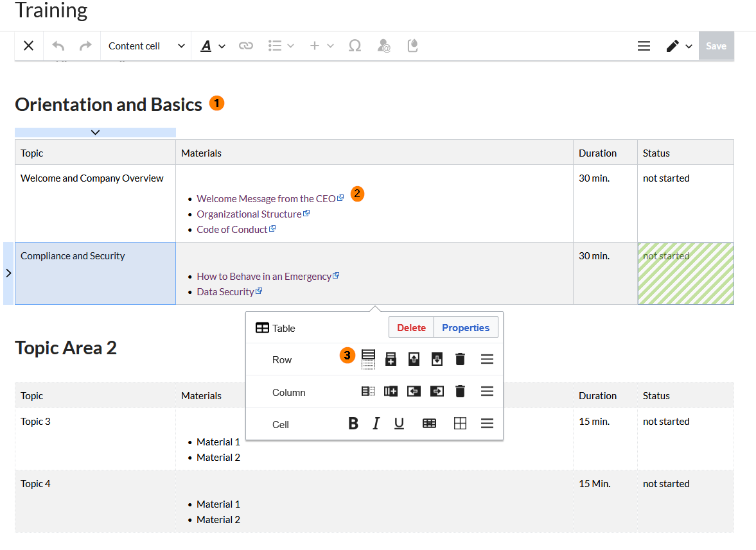
Task: Open the Row more-options menu
Action: [487, 359]
